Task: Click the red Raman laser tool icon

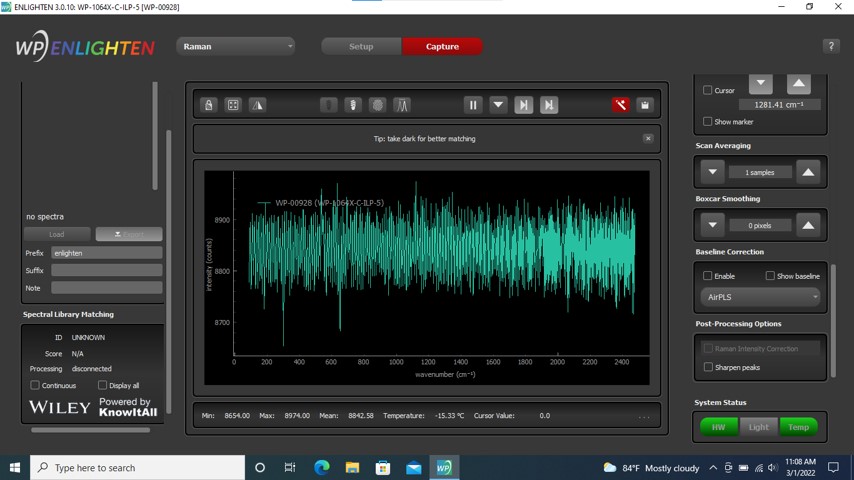Action: pos(621,105)
